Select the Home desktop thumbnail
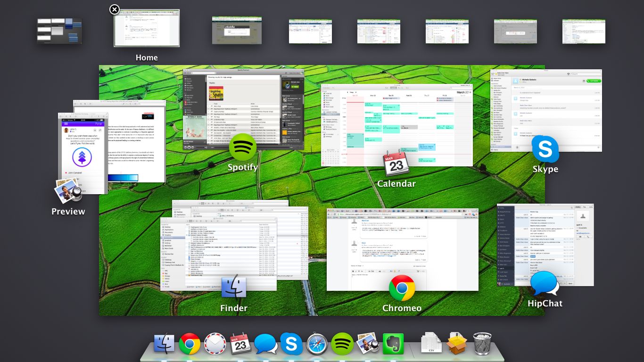 coord(147,31)
